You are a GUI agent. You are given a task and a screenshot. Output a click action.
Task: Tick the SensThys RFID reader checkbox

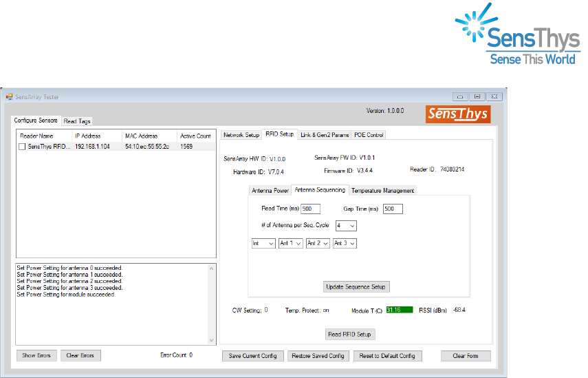point(22,147)
